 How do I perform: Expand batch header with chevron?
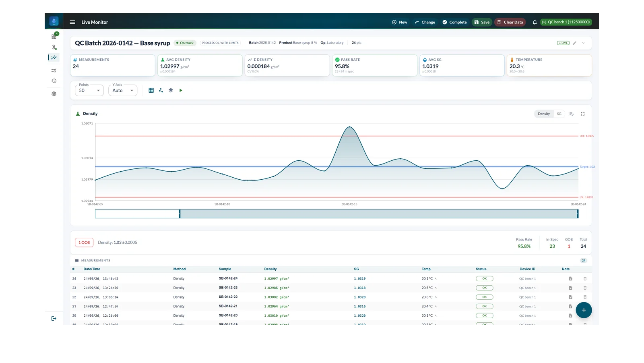[583, 43]
